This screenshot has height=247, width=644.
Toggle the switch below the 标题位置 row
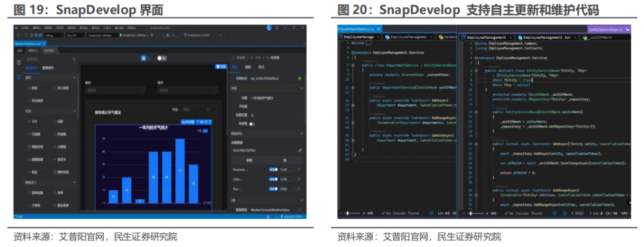tap(252, 123)
